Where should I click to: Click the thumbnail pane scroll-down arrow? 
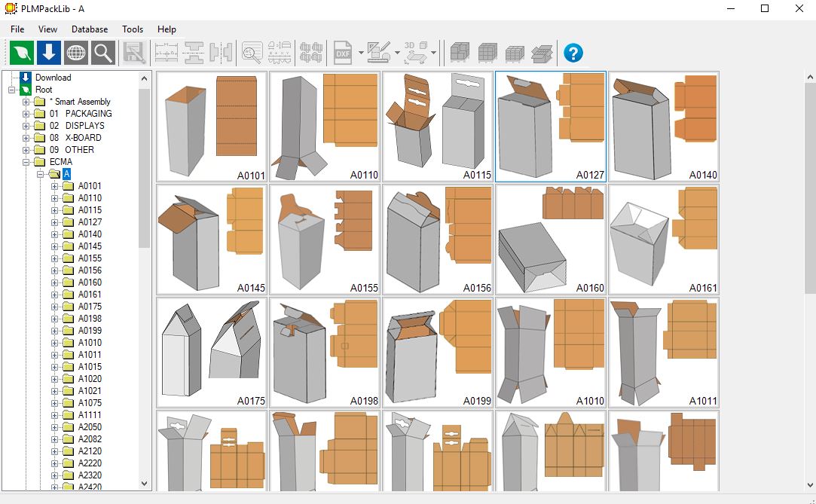tap(810, 484)
